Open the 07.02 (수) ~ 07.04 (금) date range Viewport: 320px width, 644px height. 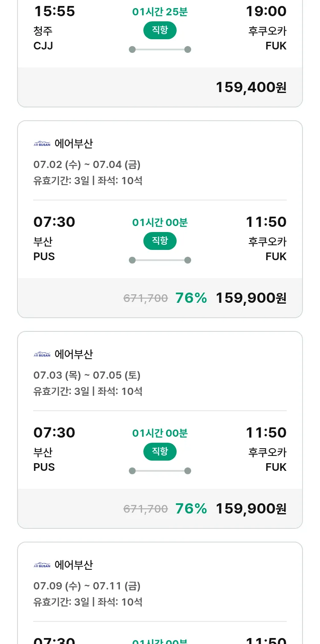pos(87,165)
